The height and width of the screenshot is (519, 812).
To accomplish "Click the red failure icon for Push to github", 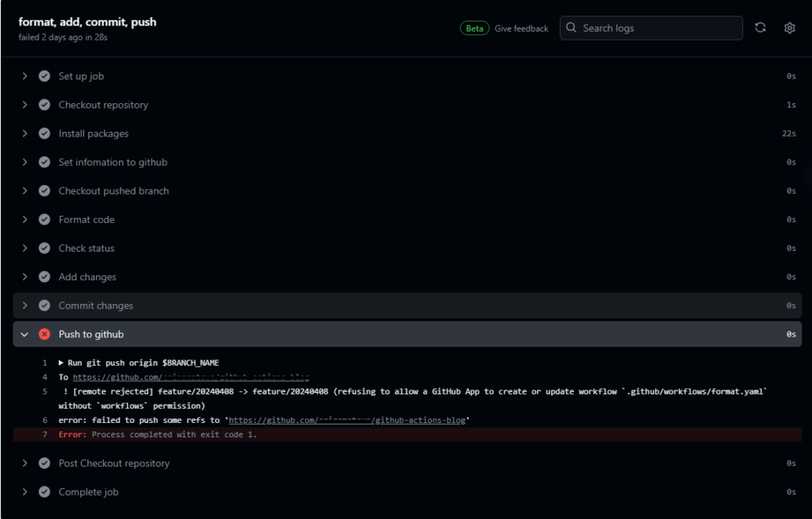I will pos(44,334).
